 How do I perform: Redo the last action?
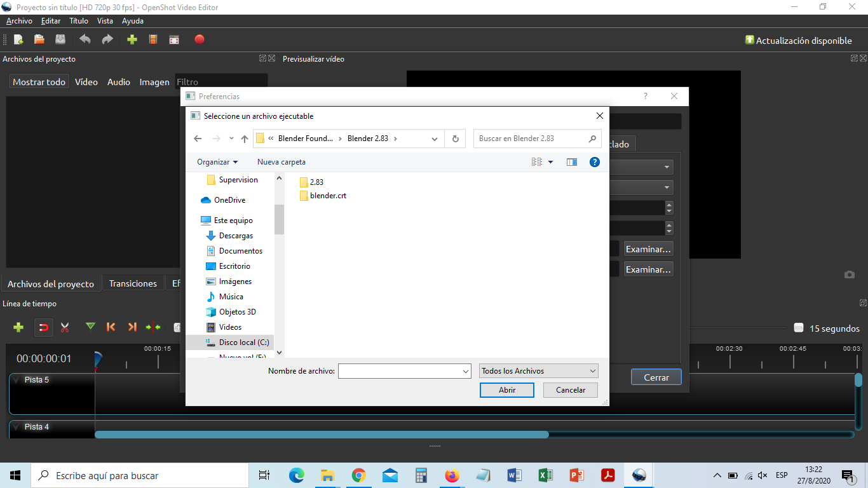(x=107, y=39)
